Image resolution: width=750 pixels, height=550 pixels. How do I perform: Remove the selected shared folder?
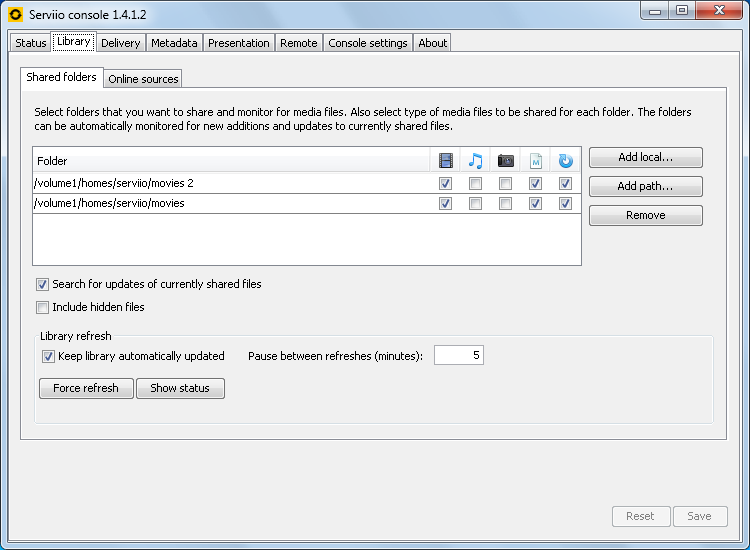[646, 215]
